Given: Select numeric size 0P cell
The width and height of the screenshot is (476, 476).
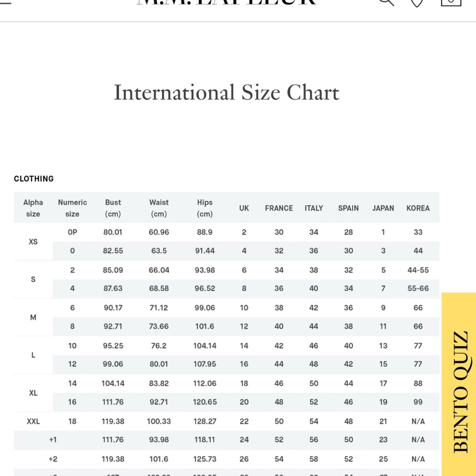Looking at the screenshot, I should 72,232.
